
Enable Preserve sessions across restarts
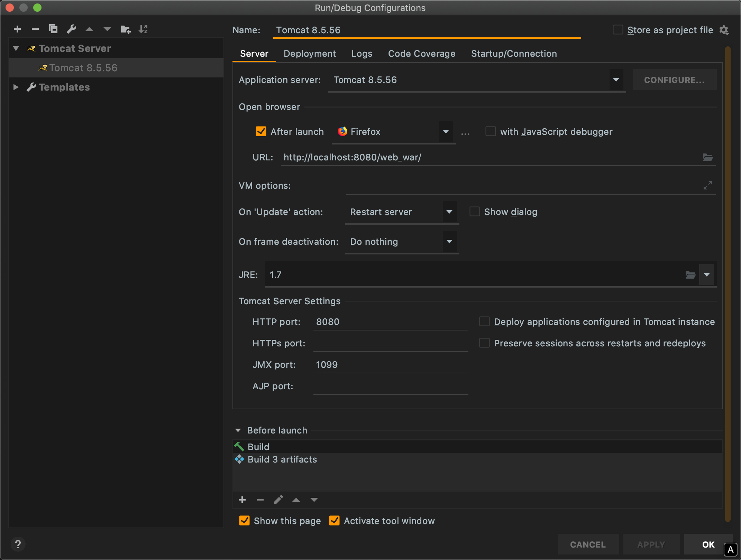[x=484, y=343]
